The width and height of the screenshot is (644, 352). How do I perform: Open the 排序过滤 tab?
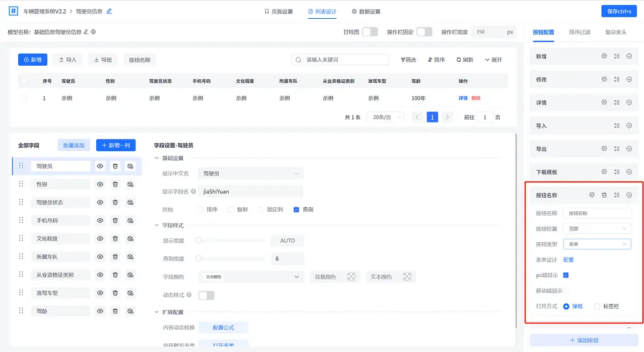579,32
